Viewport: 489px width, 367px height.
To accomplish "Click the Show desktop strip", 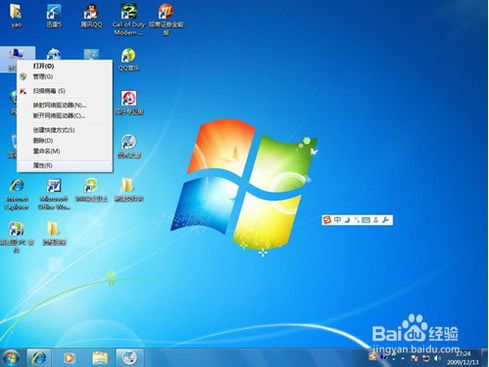I will coord(485,358).
